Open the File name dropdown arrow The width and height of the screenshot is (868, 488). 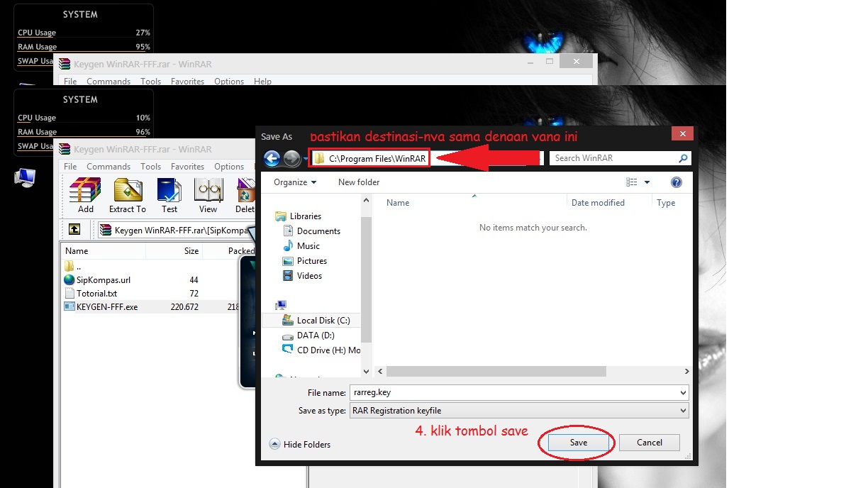tap(681, 392)
